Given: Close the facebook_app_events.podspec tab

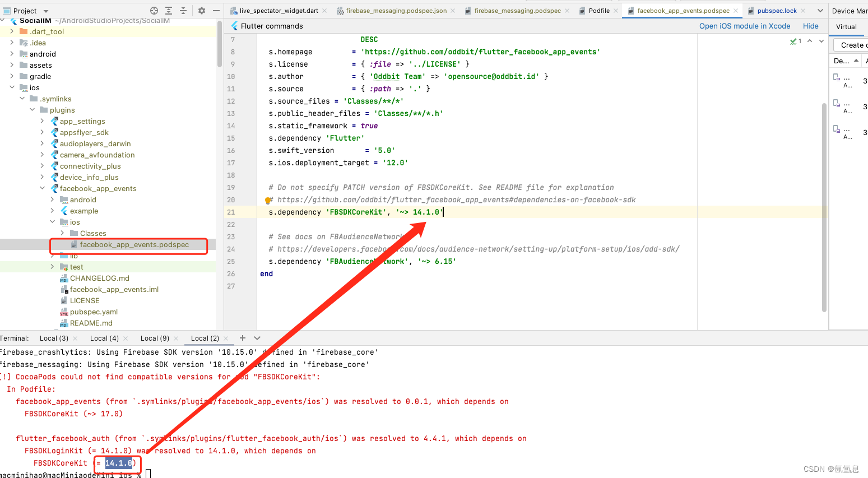Looking at the screenshot, I should [736, 11].
